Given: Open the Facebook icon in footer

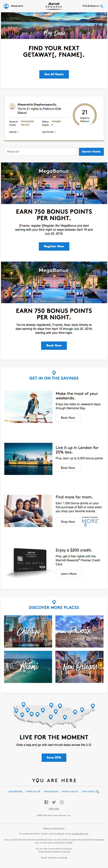Looking at the screenshot, I should tap(46, 802).
